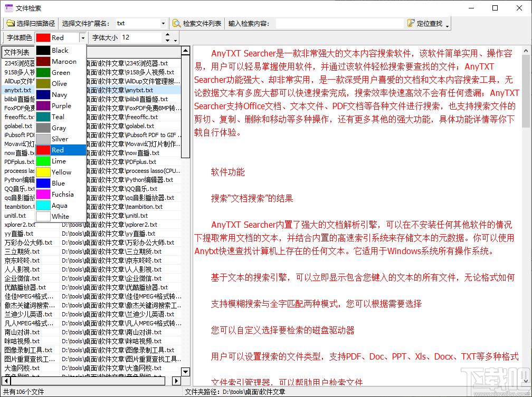Click the teambition.txt path cell
Viewport: 532px width, 397px height.
tap(134, 207)
